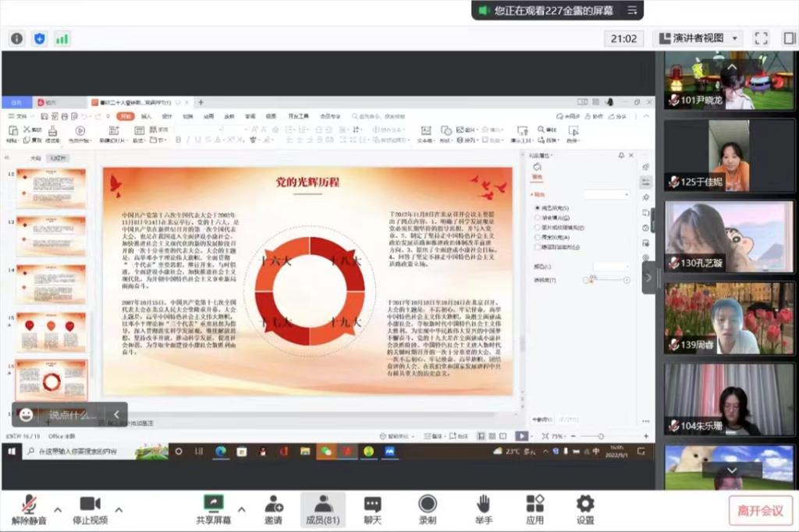Expand the microphone options chevron next to unmute
The image size is (799, 532).
click(56, 509)
